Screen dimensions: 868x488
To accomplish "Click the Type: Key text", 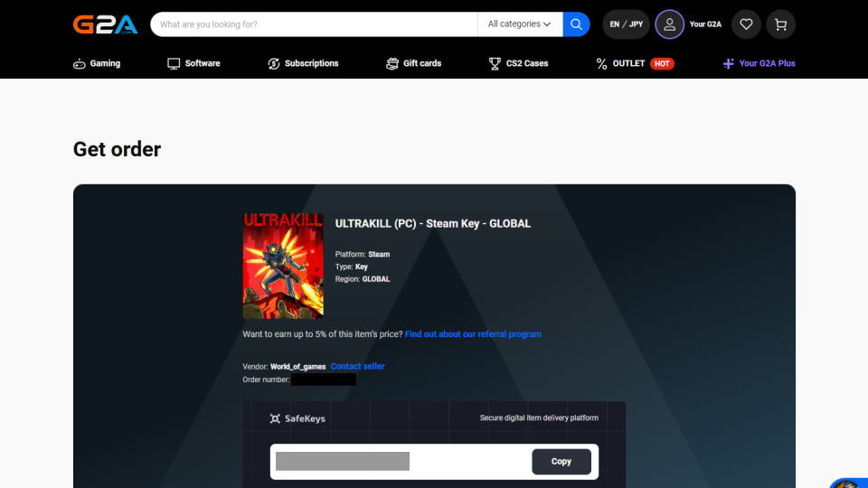I will pos(351,267).
